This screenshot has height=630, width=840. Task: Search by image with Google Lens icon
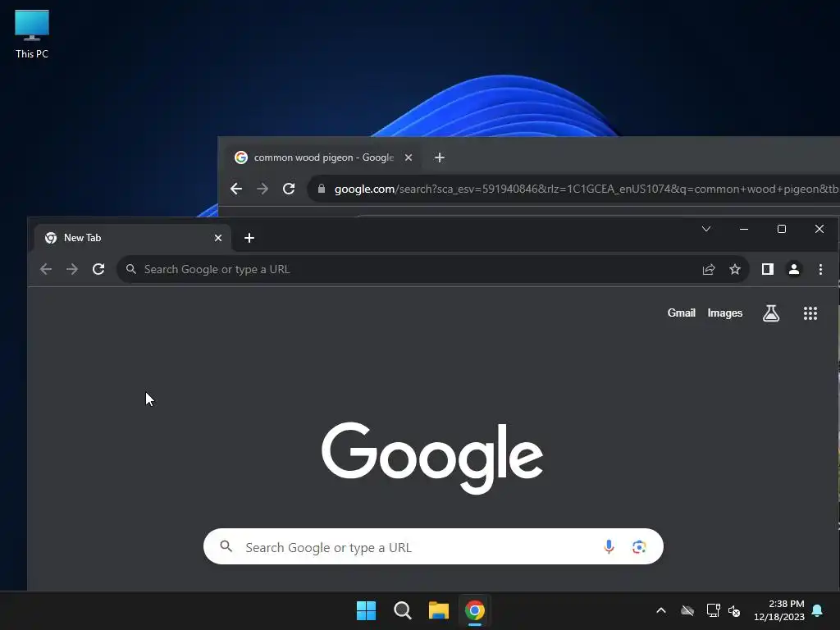coord(638,547)
